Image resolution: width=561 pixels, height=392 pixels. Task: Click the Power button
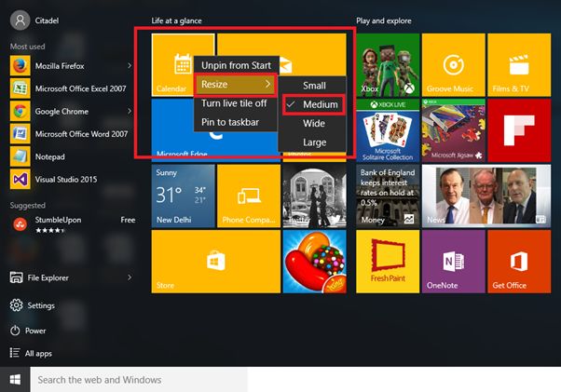click(x=28, y=331)
